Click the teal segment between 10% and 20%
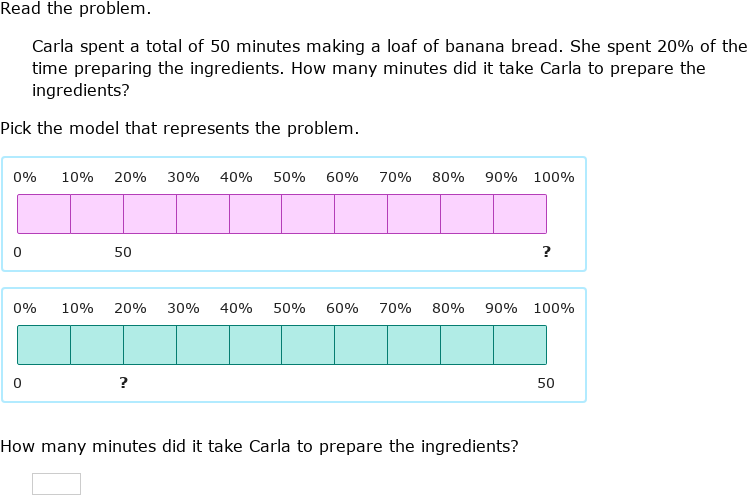748x496 pixels. (97, 345)
